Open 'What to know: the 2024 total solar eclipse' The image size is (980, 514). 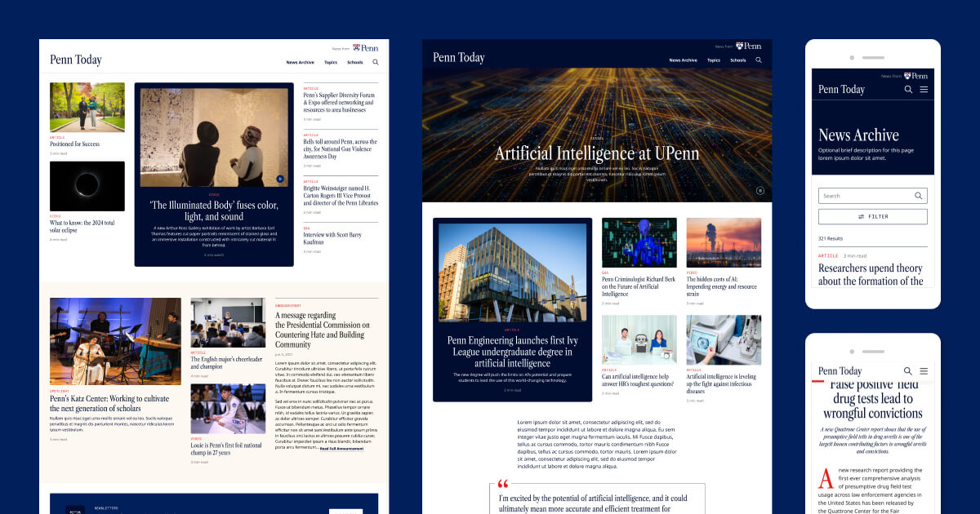pyautogui.click(x=82, y=226)
